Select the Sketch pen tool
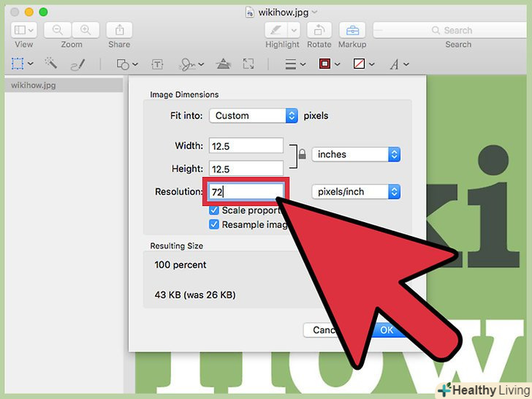 (77, 64)
